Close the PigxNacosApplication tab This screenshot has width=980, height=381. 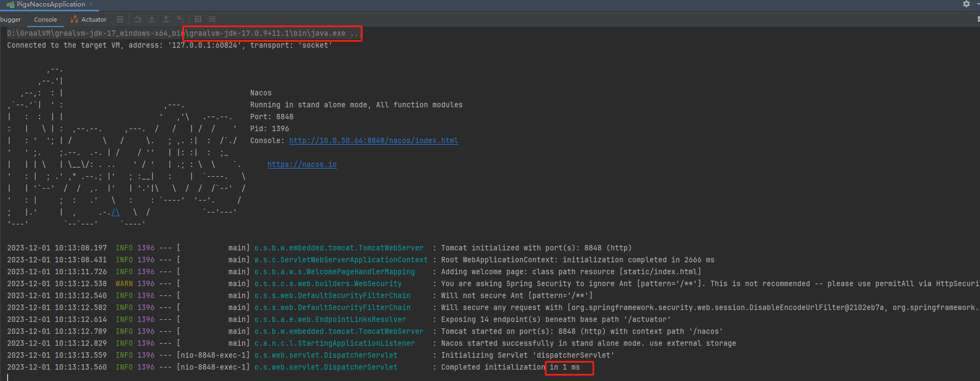click(91, 4)
